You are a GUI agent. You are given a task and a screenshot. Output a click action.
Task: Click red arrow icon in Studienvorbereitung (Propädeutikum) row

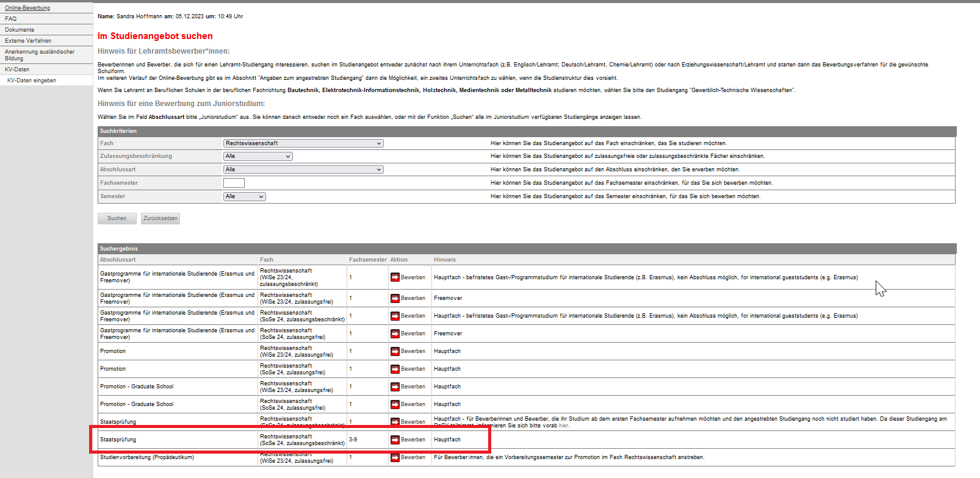[x=395, y=457]
